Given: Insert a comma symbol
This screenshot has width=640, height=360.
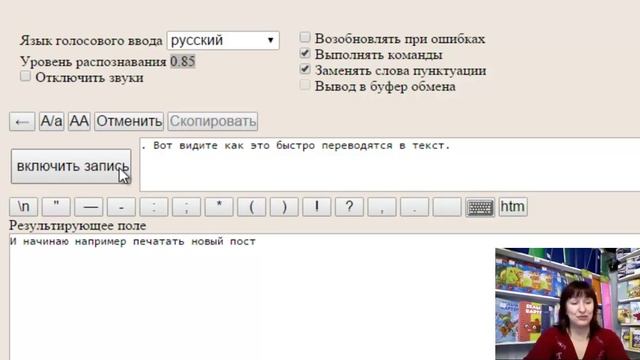Looking at the screenshot, I should [382, 207].
